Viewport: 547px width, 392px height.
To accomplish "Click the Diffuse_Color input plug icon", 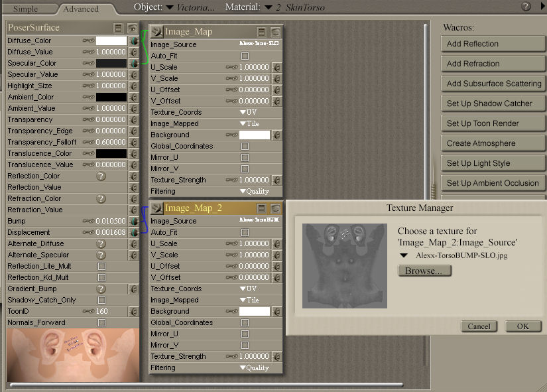I will click(134, 40).
